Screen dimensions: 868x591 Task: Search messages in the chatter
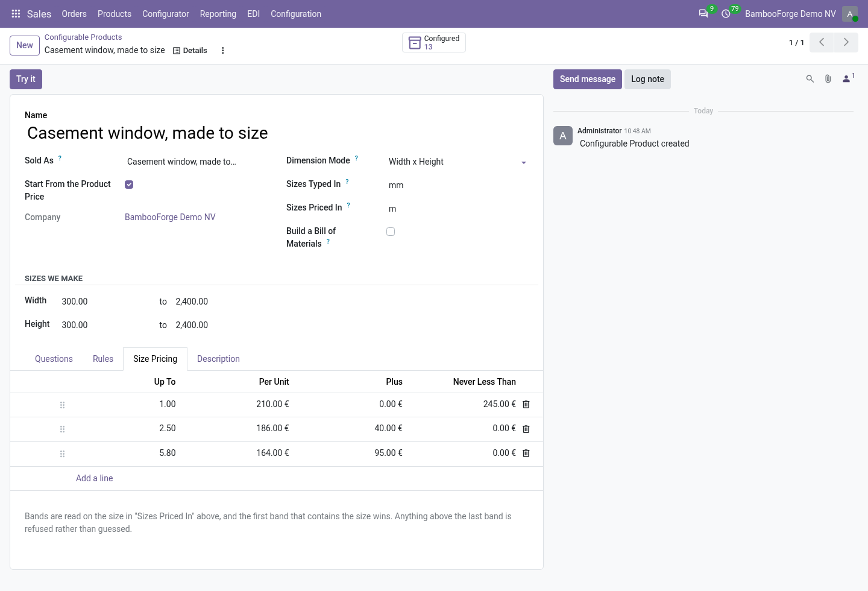click(x=810, y=79)
